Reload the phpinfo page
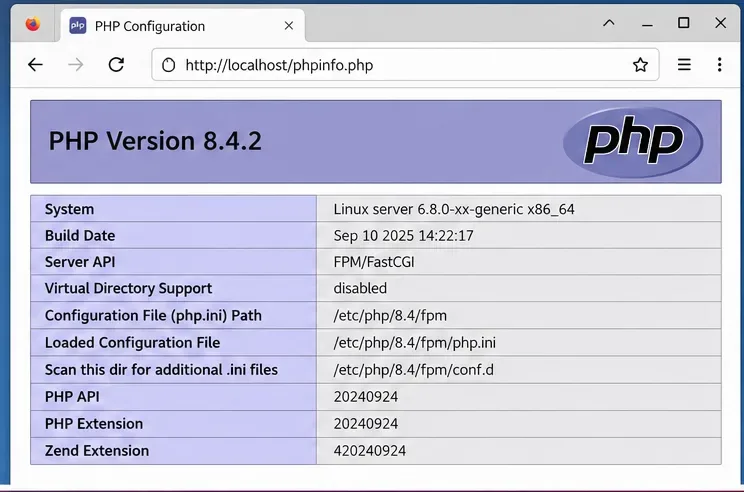 (x=116, y=65)
